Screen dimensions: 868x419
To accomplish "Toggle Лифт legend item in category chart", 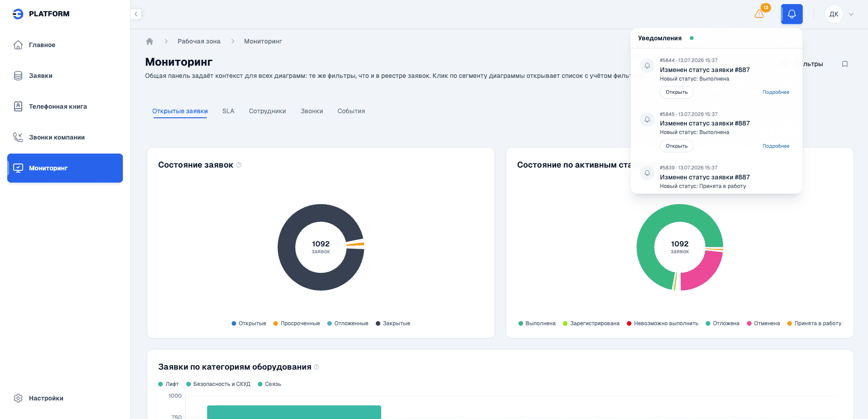I will click(x=169, y=384).
